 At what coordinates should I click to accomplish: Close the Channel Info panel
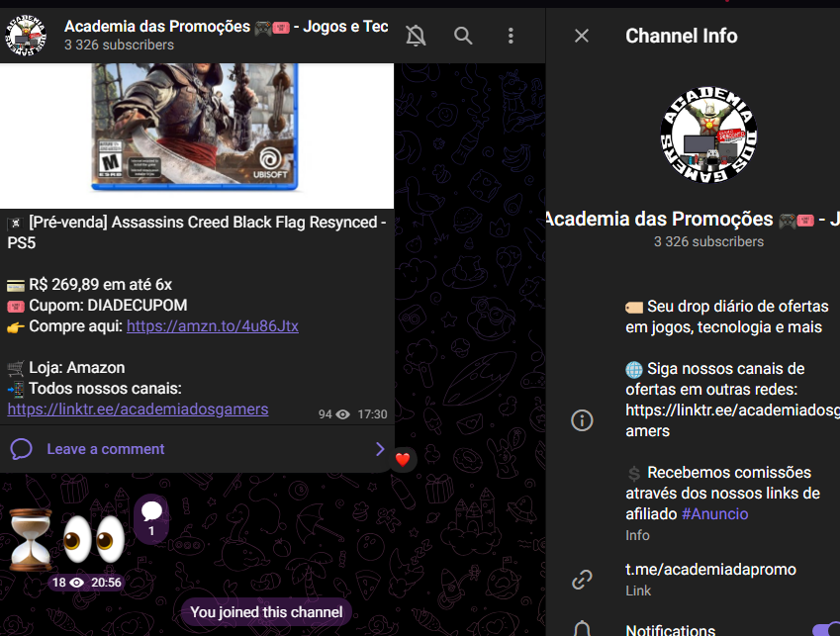point(582,36)
